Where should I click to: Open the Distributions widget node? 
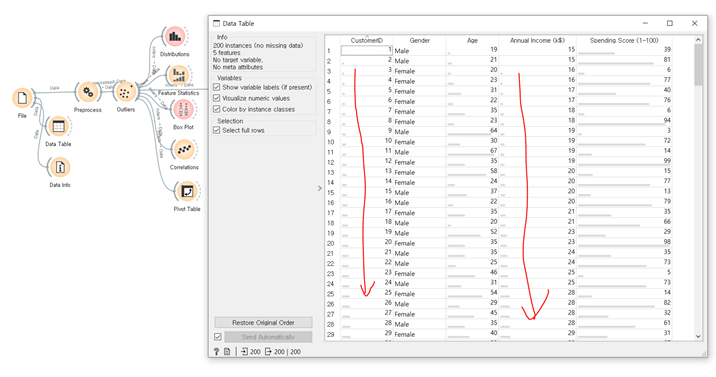(174, 37)
